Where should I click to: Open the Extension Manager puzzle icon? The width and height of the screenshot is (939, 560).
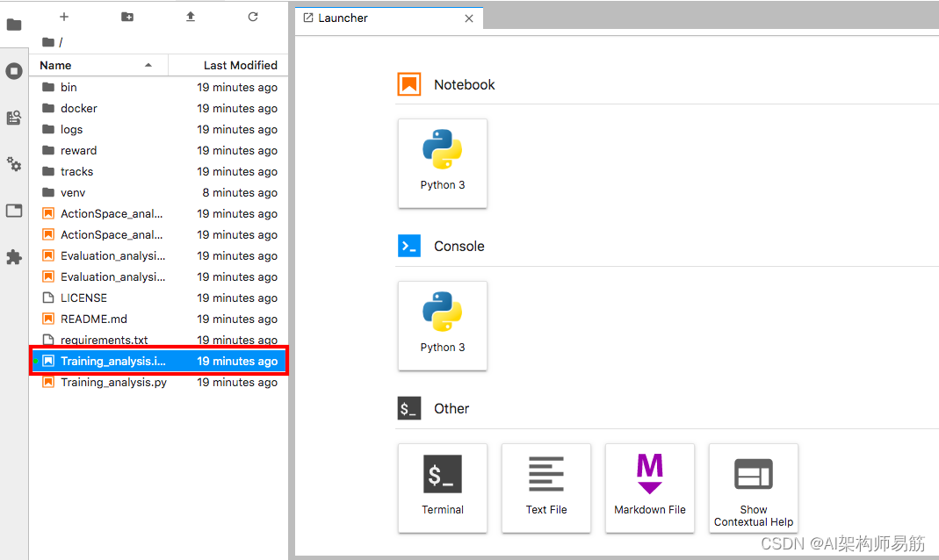tap(14, 257)
